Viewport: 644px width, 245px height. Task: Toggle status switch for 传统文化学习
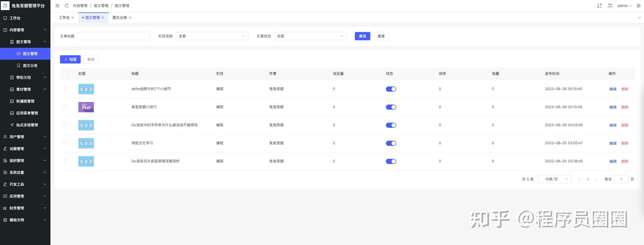[x=391, y=143]
